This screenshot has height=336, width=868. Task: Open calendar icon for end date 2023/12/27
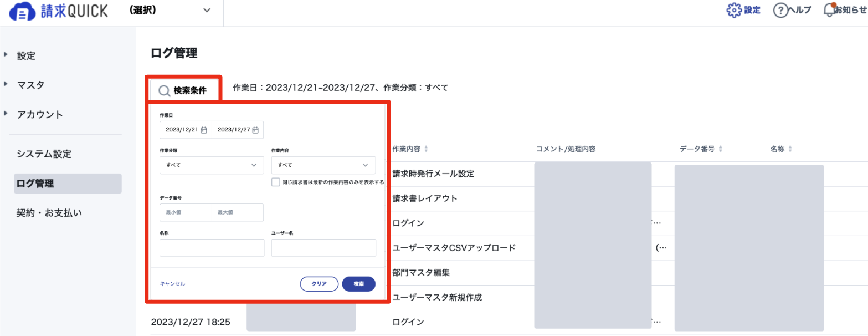255,130
